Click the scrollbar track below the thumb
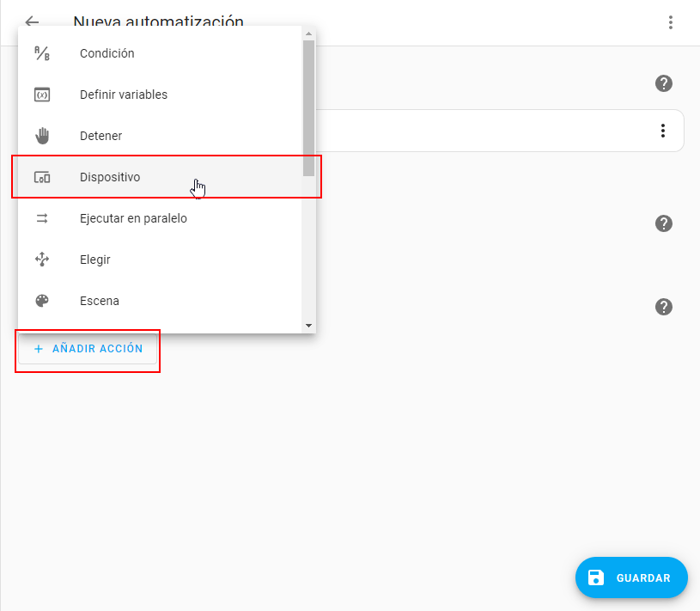This screenshot has width=700, height=611. tap(308, 249)
